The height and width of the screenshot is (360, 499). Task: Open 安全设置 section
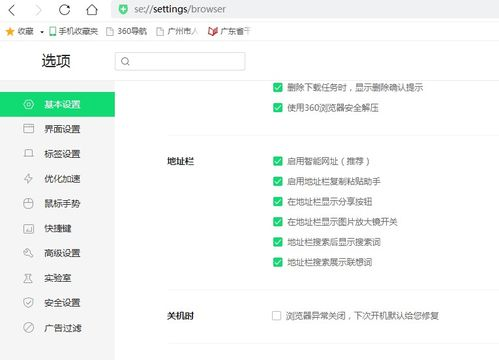coord(57,303)
